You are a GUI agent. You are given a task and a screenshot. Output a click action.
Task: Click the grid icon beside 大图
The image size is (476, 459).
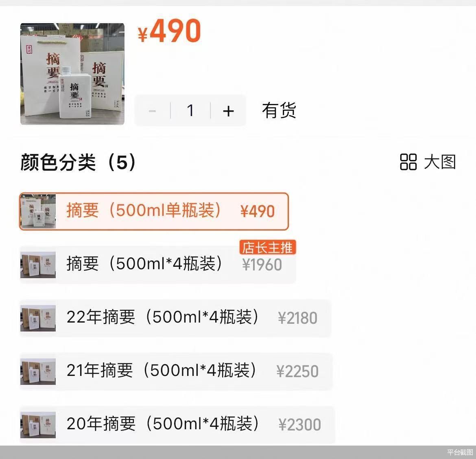point(408,162)
